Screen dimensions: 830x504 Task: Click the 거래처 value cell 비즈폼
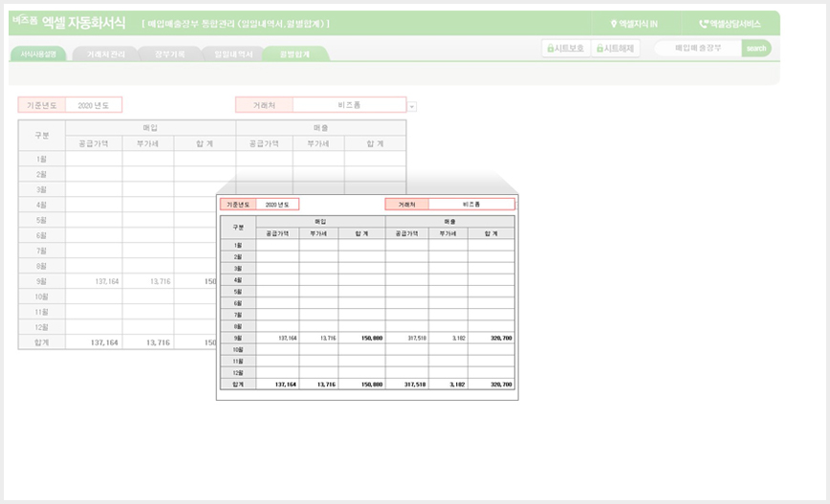click(349, 105)
